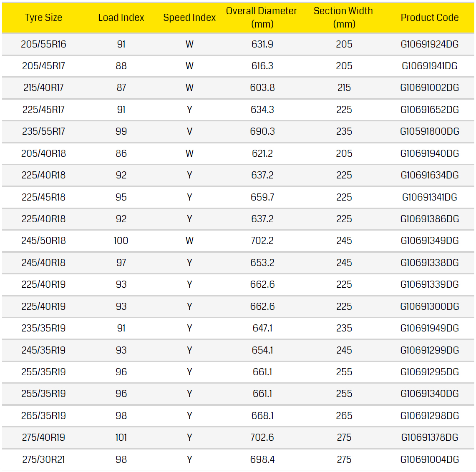The image size is (476, 472).
Task: Click the 235/55R17 tyre size cell
Action: tap(43, 131)
